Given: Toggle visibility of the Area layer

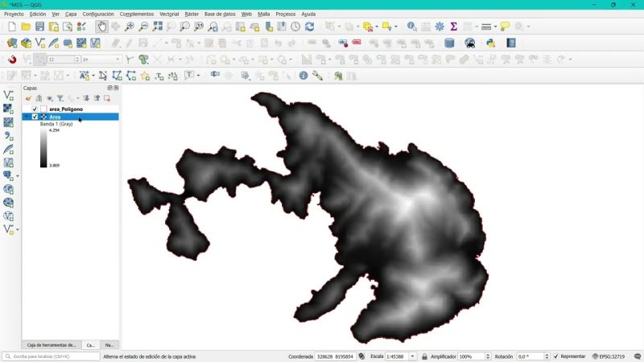Looking at the screenshot, I should tap(35, 117).
